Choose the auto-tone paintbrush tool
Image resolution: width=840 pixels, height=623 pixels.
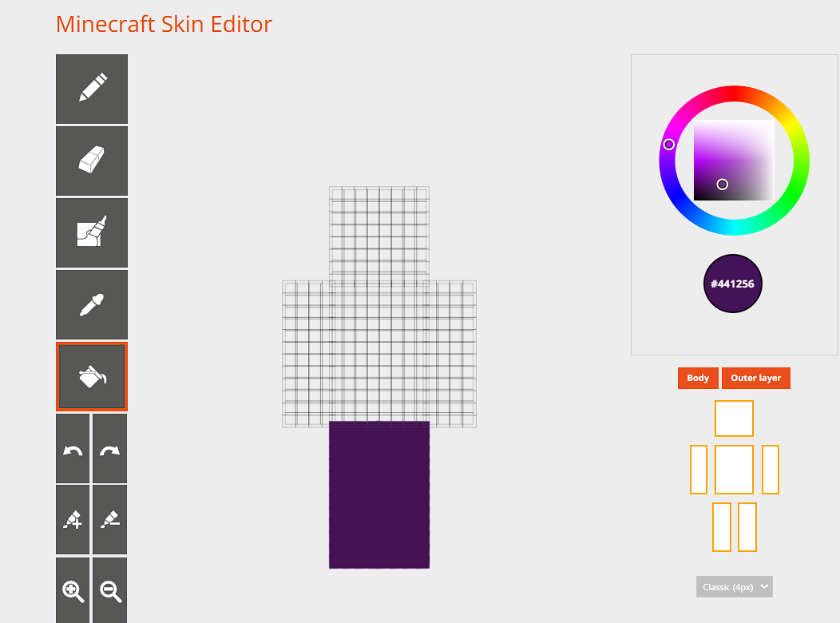(92, 232)
